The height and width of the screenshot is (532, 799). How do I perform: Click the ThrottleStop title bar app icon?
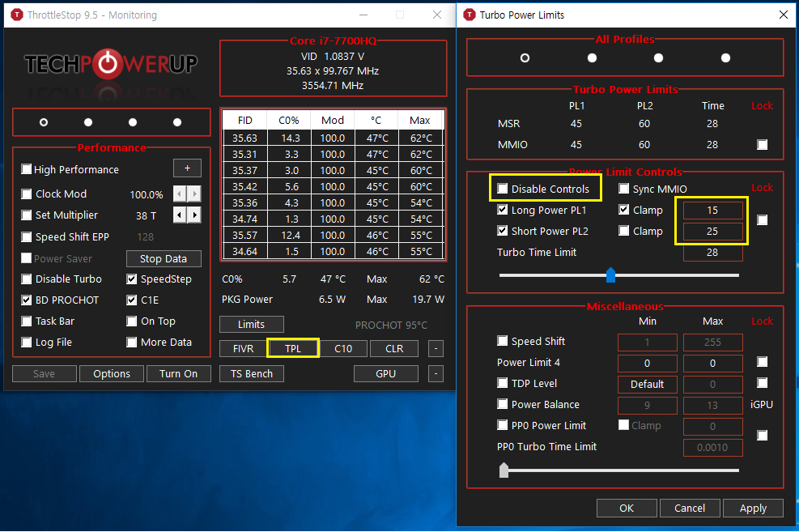click(x=16, y=15)
